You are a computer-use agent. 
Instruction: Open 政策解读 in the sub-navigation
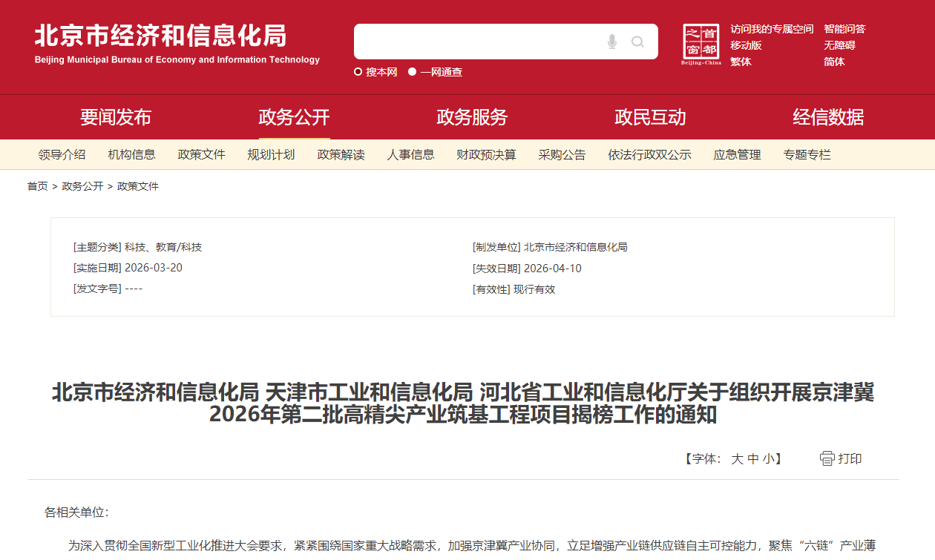pos(341,155)
